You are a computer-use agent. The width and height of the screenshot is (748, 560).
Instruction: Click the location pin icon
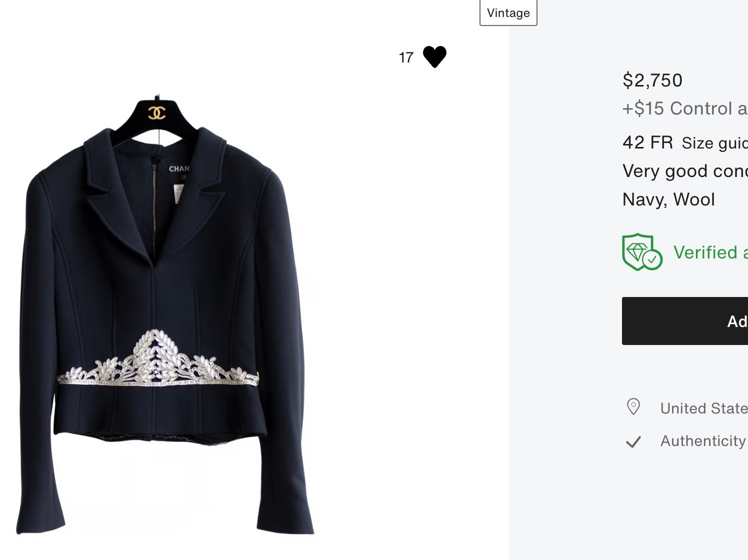pos(633,407)
